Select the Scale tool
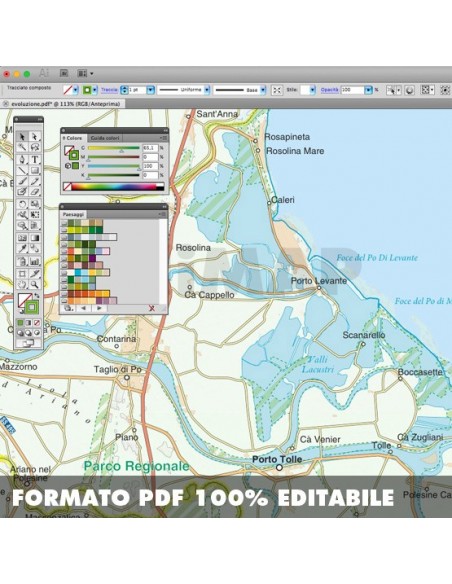This screenshot has width=452, height=584. pos(35,204)
